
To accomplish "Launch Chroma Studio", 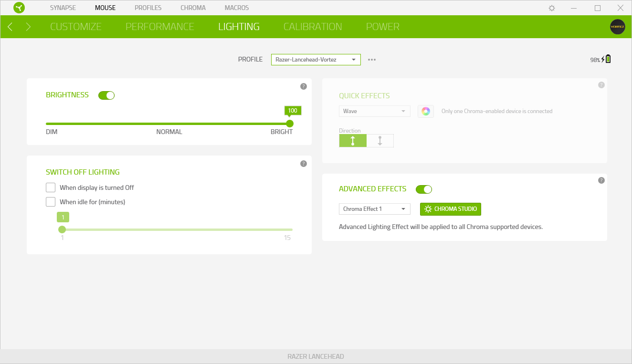I will [451, 209].
